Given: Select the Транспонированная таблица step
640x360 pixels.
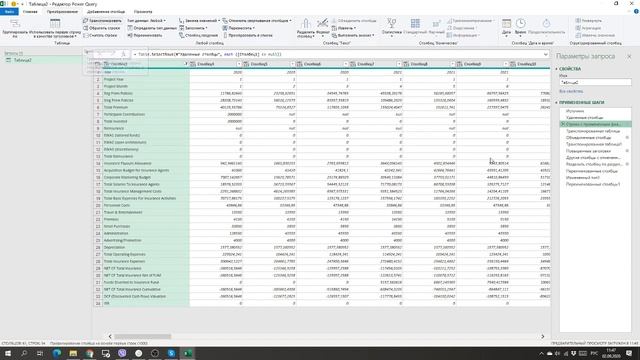Looking at the screenshot, I should tap(592, 131).
